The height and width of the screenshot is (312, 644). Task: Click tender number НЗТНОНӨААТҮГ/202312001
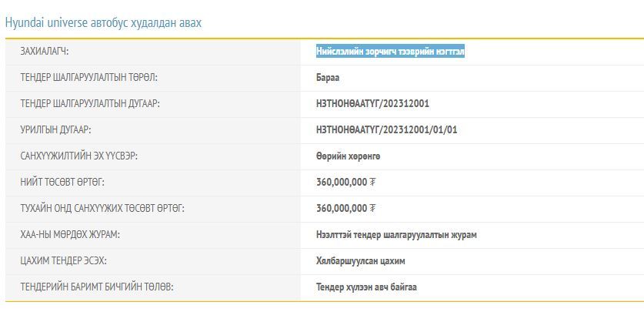coord(372,104)
